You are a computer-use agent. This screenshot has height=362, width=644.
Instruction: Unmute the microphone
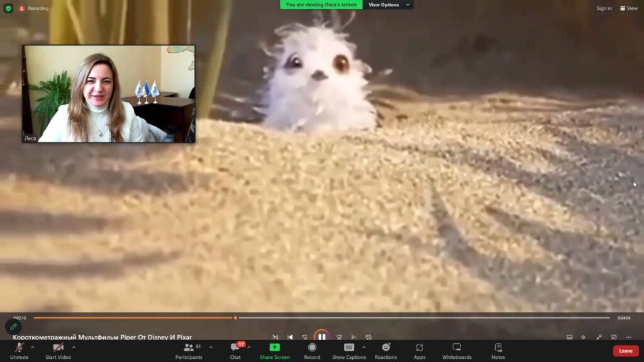[19, 348]
